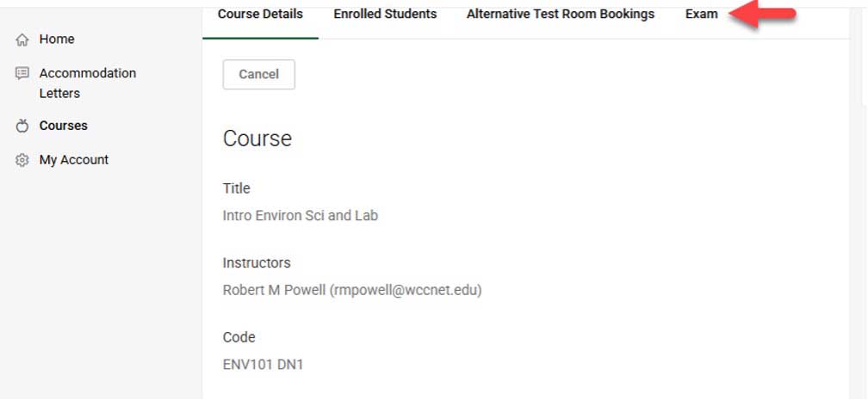Click the Courses apple icon
The width and height of the screenshot is (868, 400).
tap(23, 126)
